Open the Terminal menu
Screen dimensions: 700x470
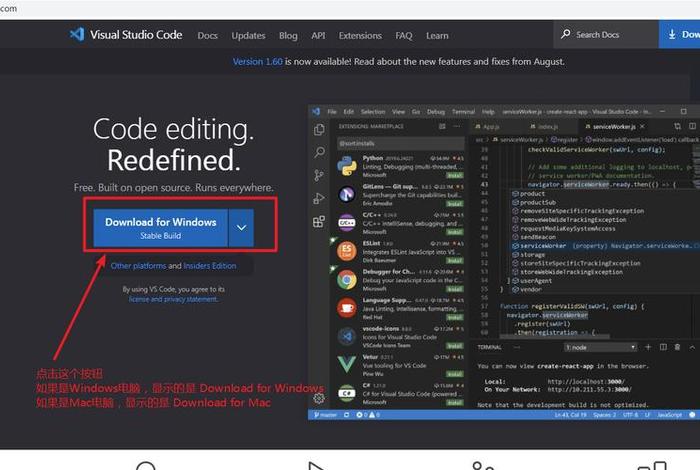463,112
